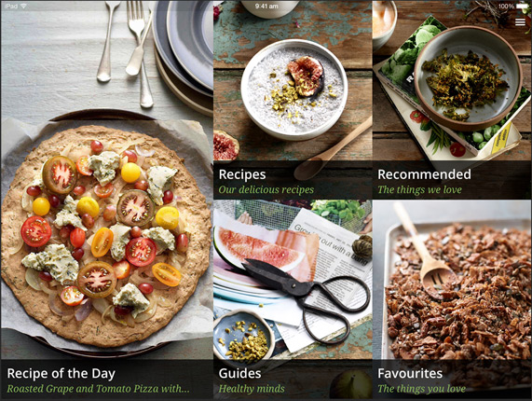532x401 pixels.
Task: Open the Favourites section title
Action: [410, 374]
